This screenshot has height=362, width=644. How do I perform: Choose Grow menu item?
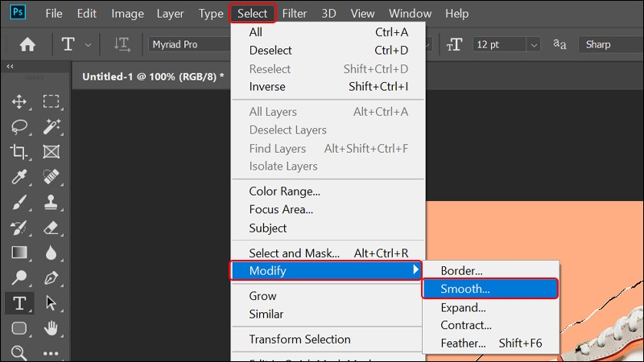327,296
